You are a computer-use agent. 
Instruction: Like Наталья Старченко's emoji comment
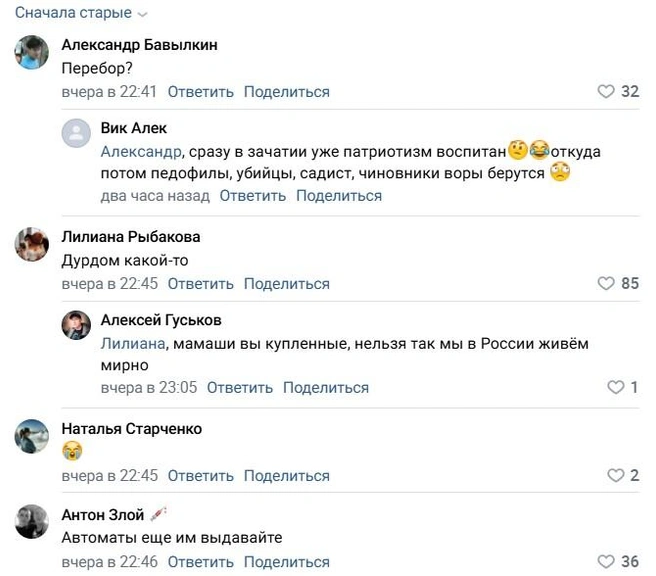(616, 476)
